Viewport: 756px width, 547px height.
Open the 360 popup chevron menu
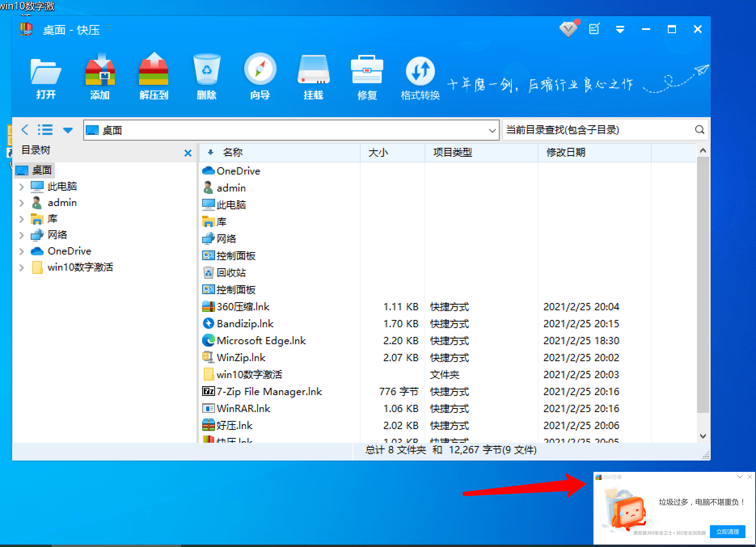pyautogui.click(x=739, y=477)
